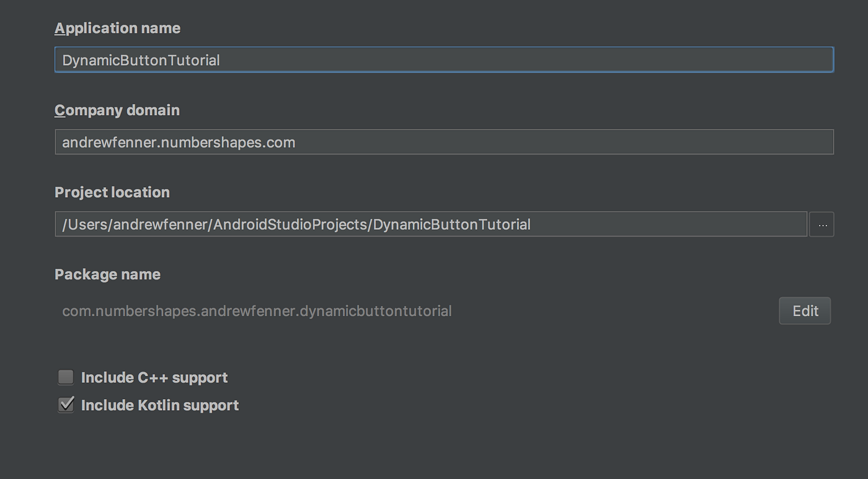Screen dimensions: 868x479
Task: Click the Include Kotlin support label
Action: (159, 405)
